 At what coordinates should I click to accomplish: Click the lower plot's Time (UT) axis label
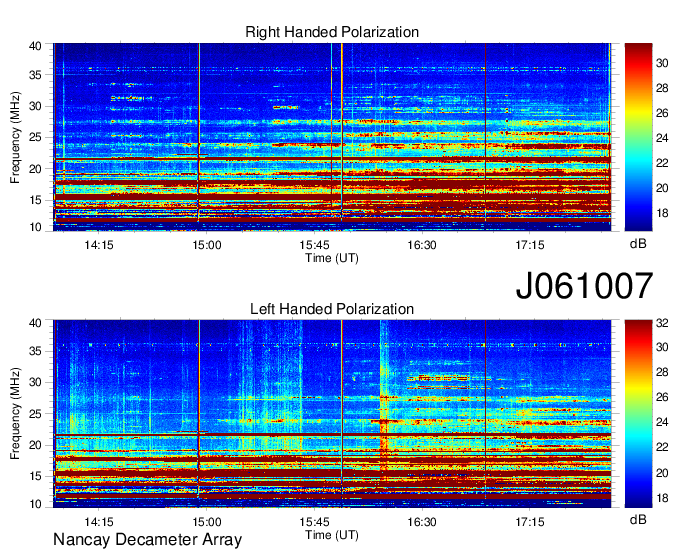[332, 535]
